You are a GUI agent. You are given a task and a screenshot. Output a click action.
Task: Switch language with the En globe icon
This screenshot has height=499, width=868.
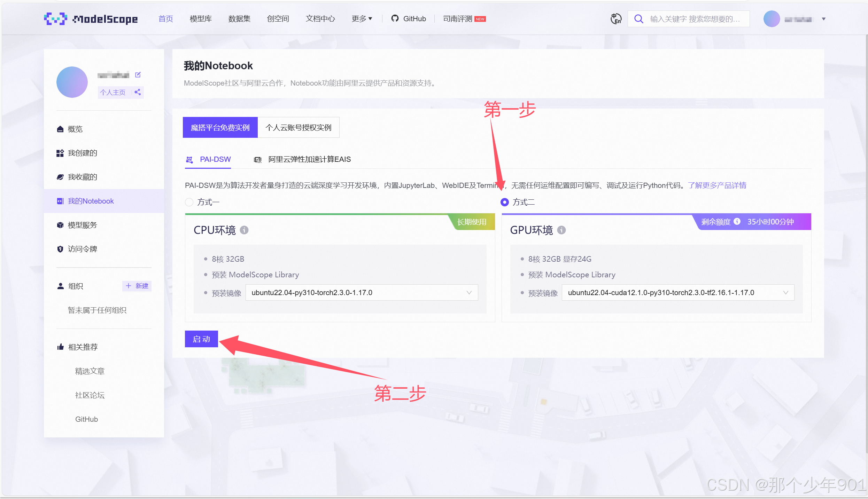[x=616, y=19]
